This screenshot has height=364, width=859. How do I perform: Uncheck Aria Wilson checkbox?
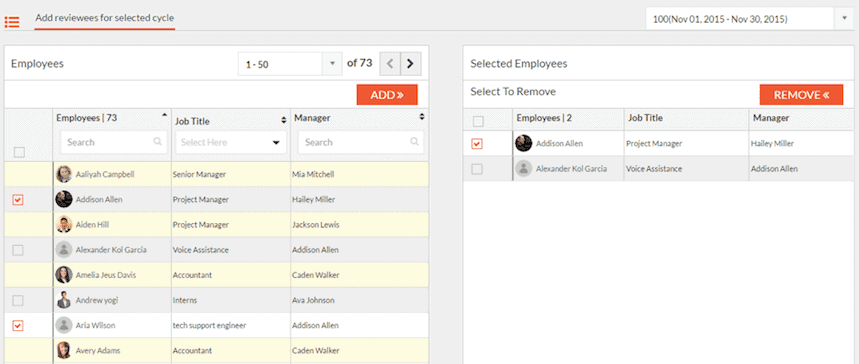pos(18,326)
